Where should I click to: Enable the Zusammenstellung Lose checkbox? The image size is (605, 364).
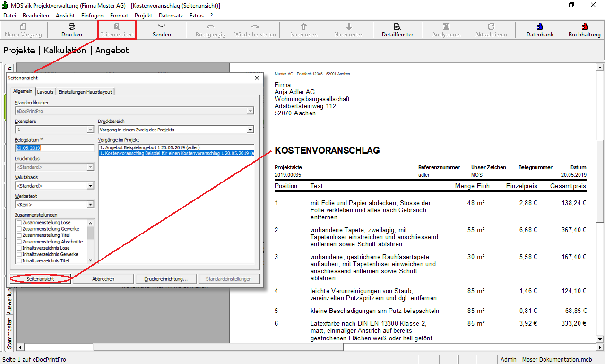pyautogui.click(x=19, y=223)
